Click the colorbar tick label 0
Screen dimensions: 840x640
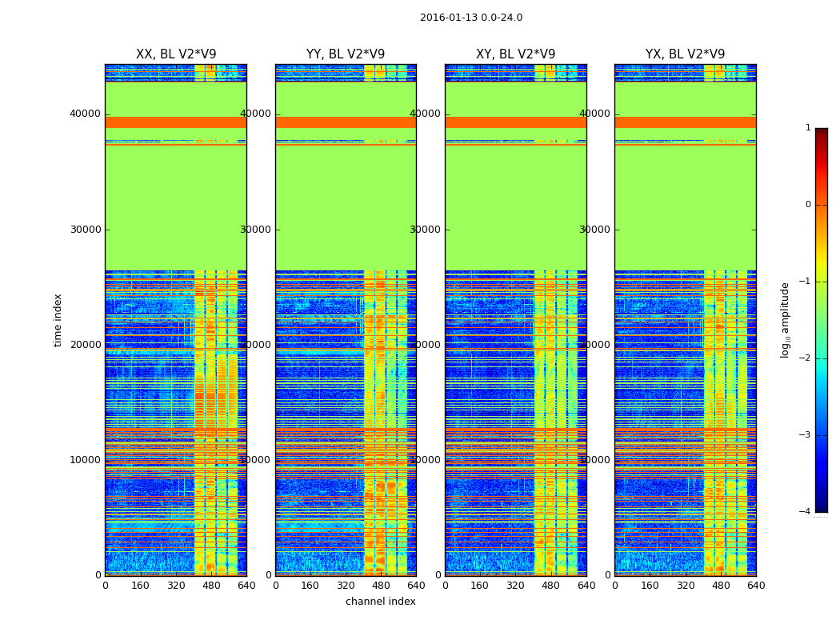(x=808, y=205)
